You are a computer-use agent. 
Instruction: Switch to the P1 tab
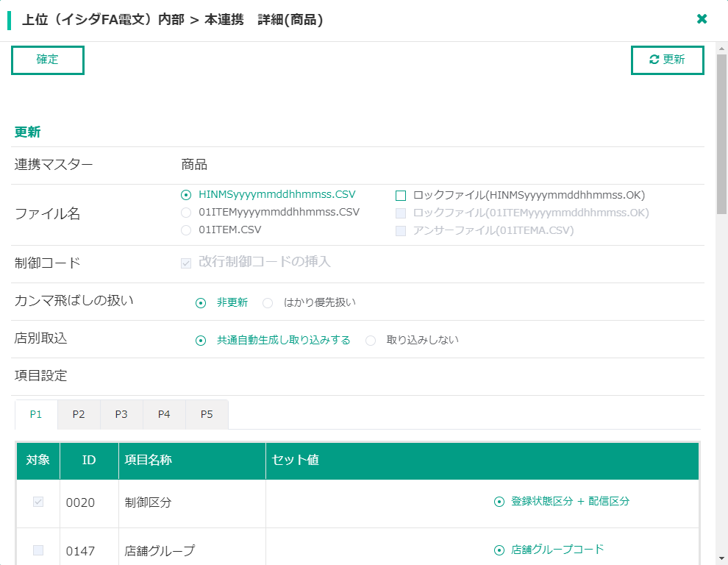[36, 414]
